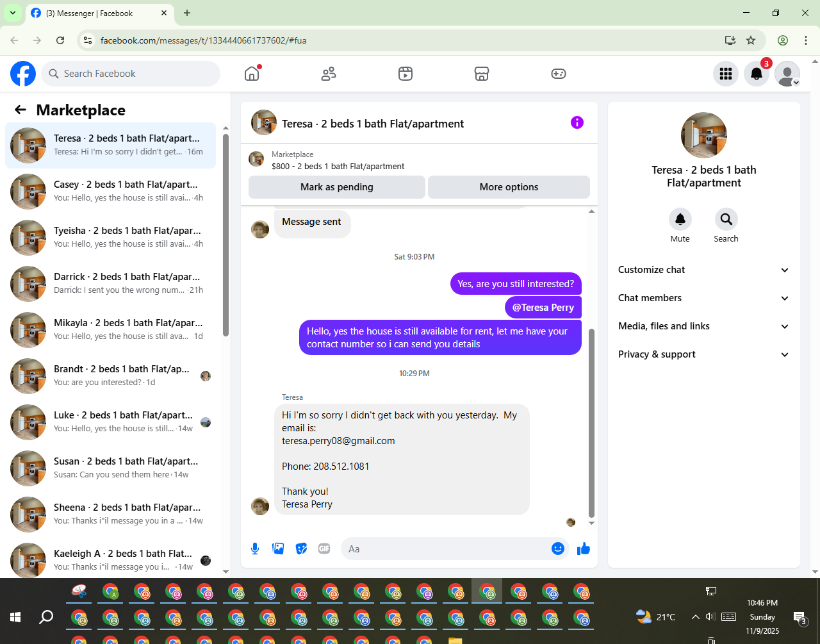Open the Facebook Home feed icon

(252, 74)
